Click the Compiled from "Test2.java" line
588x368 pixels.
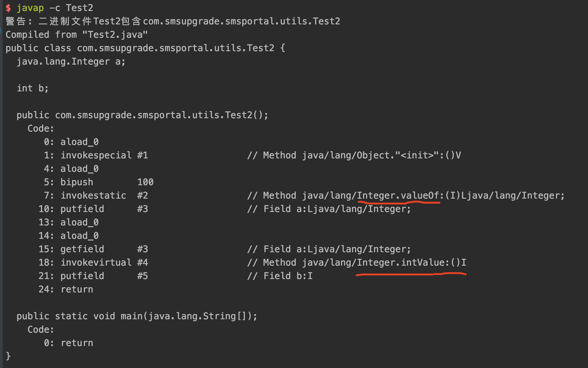tap(77, 35)
